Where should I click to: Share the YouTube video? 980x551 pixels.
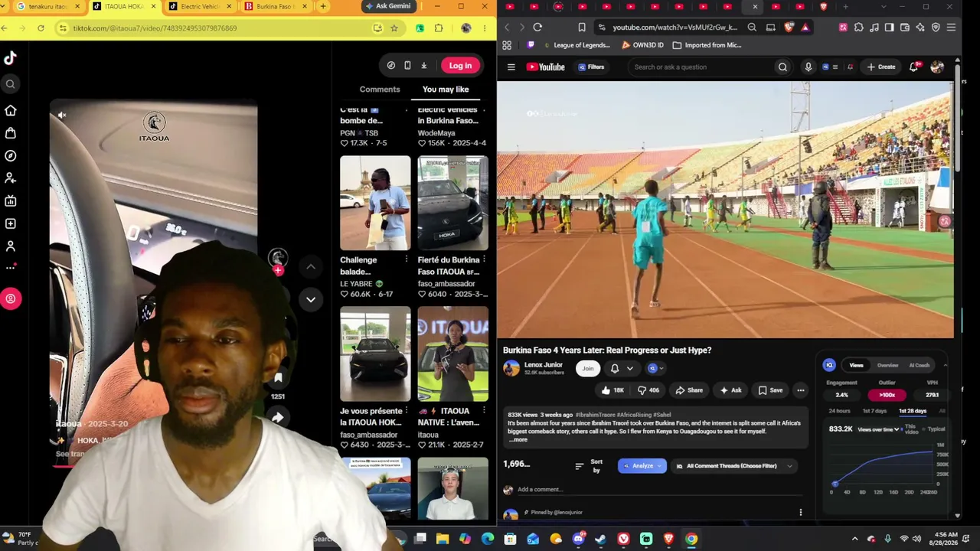click(x=689, y=390)
